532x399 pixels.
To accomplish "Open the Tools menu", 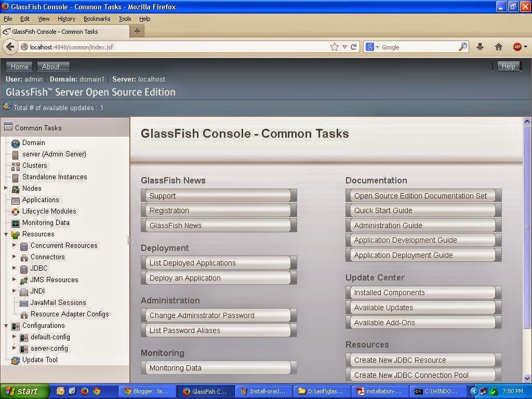I will coord(125,19).
